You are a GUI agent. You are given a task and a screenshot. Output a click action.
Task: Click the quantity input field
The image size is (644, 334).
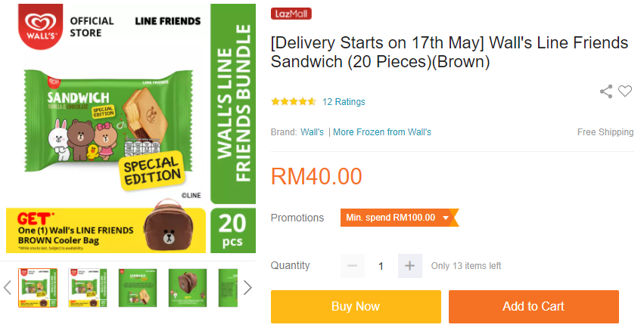click(381, 266)
